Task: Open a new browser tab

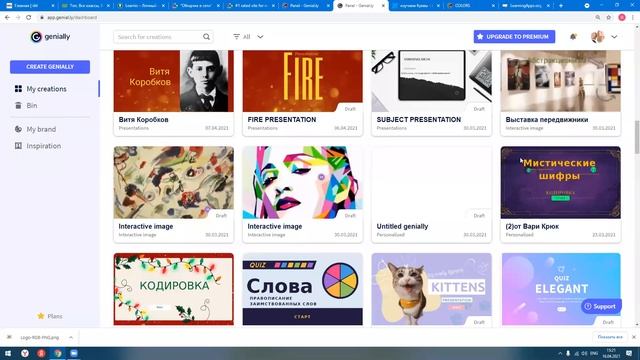Action: pyautogui.click(x=561, y=6)
